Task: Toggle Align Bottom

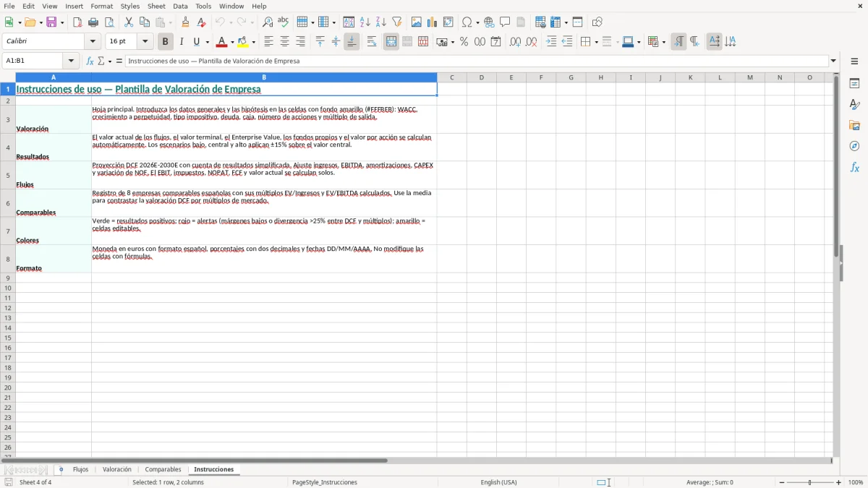Action: [352, 42]
